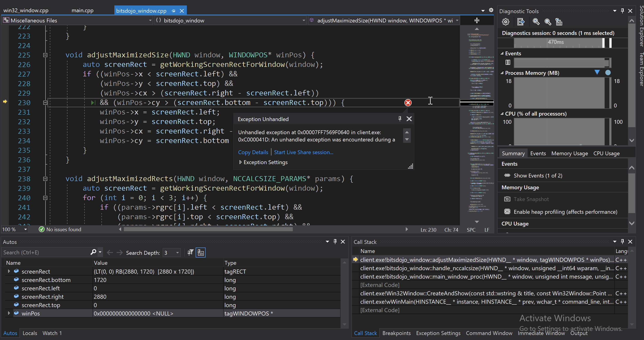Open Diagnostic Tools settings gear
The width and height of the screenshot is (644, 340).
[505, 22]
